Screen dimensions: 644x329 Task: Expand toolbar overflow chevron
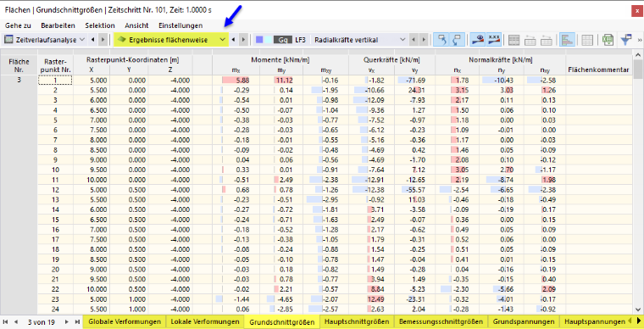[639, 40]
